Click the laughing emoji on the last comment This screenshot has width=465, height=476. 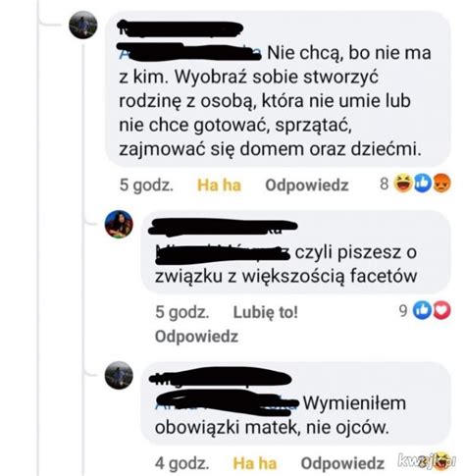pos(441,460)
